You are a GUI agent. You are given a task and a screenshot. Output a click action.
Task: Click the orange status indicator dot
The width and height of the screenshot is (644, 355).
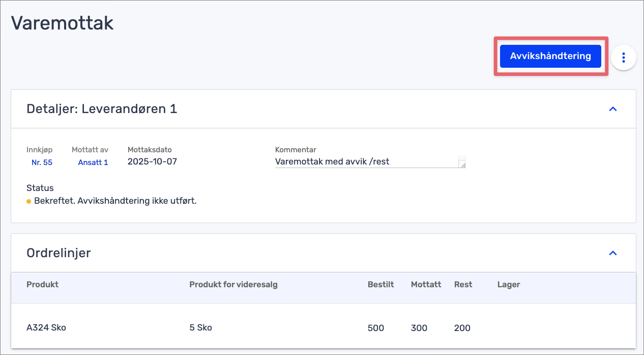(29, 201)
